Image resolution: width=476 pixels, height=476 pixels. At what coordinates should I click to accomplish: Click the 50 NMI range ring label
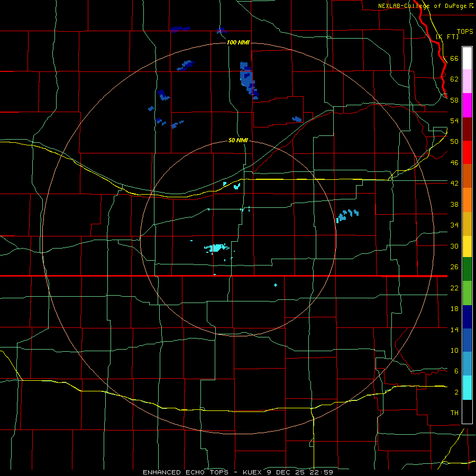pyautogui.click(x=238, y=141)
